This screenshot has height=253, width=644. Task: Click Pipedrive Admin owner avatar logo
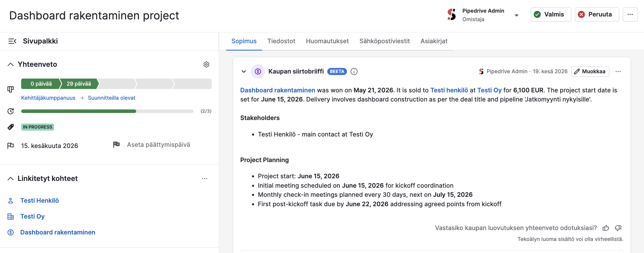tap(452, 14)
